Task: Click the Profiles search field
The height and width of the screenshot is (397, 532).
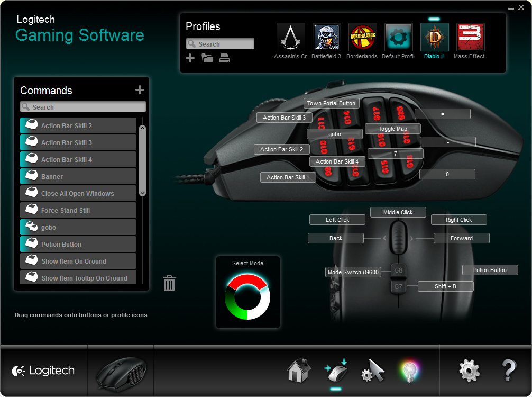Action: click(221, 44)
